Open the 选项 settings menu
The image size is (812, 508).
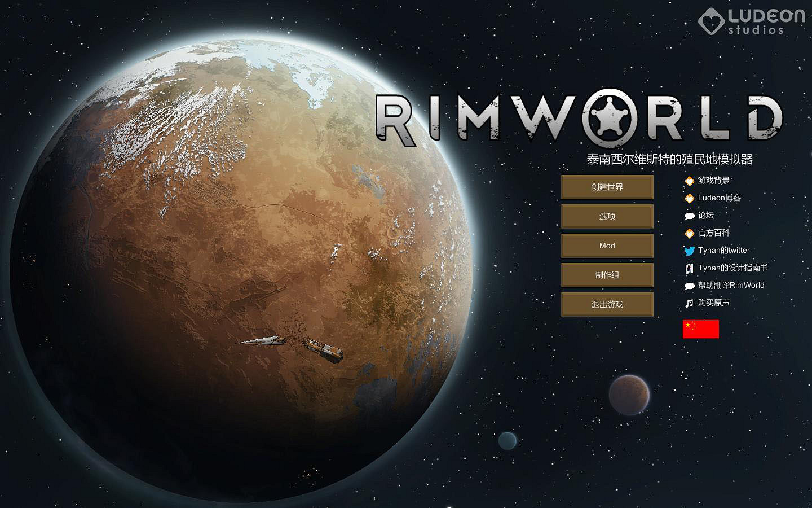(x=607, y=216)
